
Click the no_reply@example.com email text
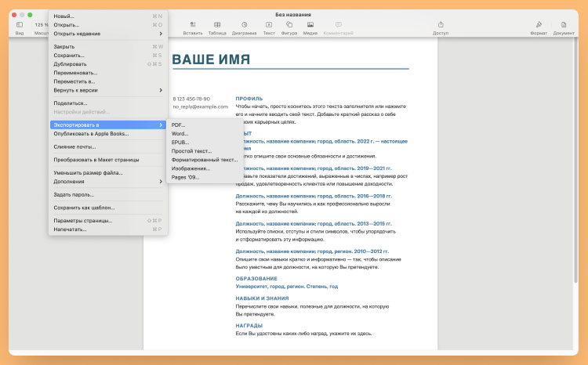pyautogui.click(x=200, y=107)
